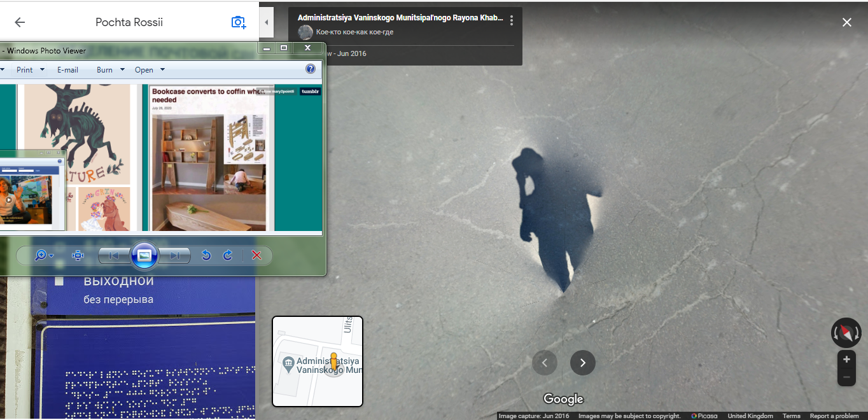Click the Pochta Rossii panel title
868x420 pixels.
[129, 22]
